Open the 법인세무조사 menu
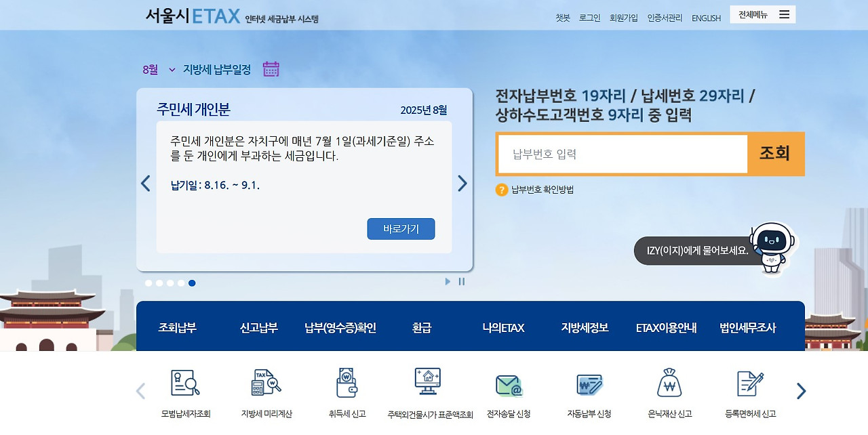This screenshot has width=868, height=435. click(x=747, y=328)
